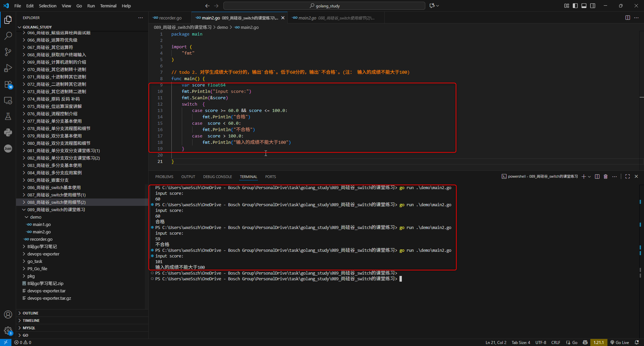Click the golang_study command center search box
This screenshot has height=346, width=644.
click(x=324, y=6)
